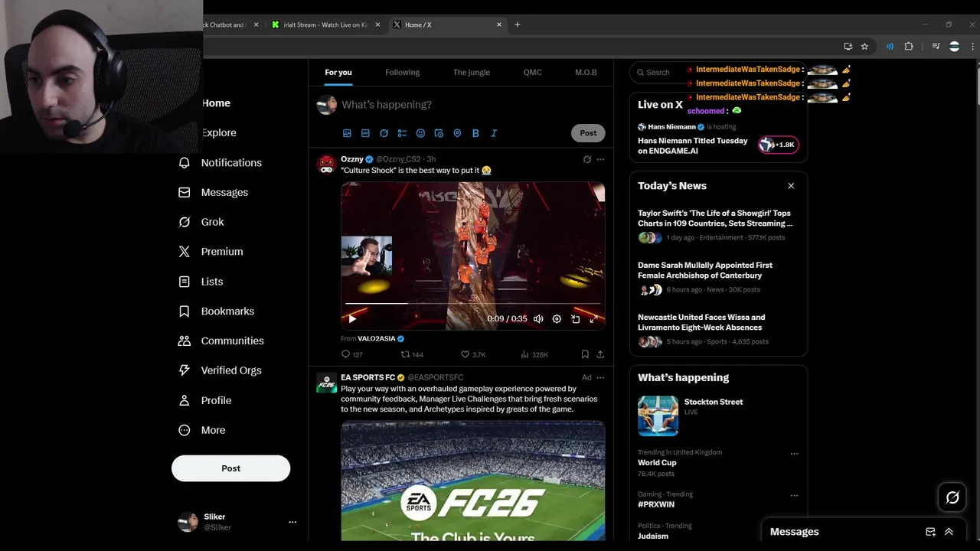Screen dimensions: 980x551
Task: Switch to QMC tab
Action: (532, 72)
